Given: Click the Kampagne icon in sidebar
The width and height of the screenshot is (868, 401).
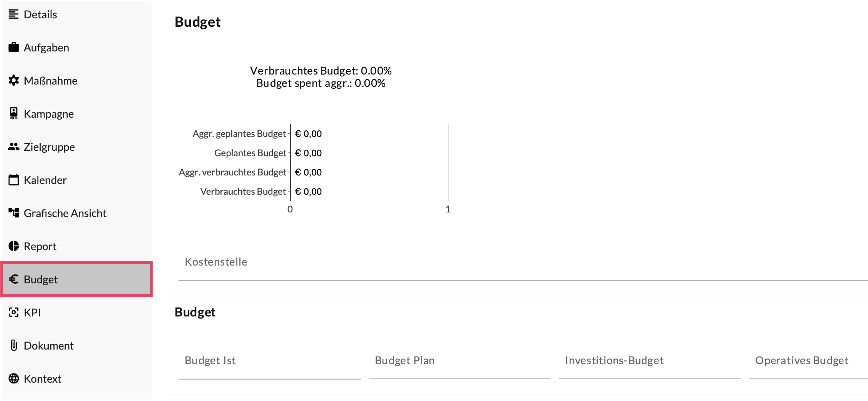Looking at the screenshot, I should (x=13, y=114).
